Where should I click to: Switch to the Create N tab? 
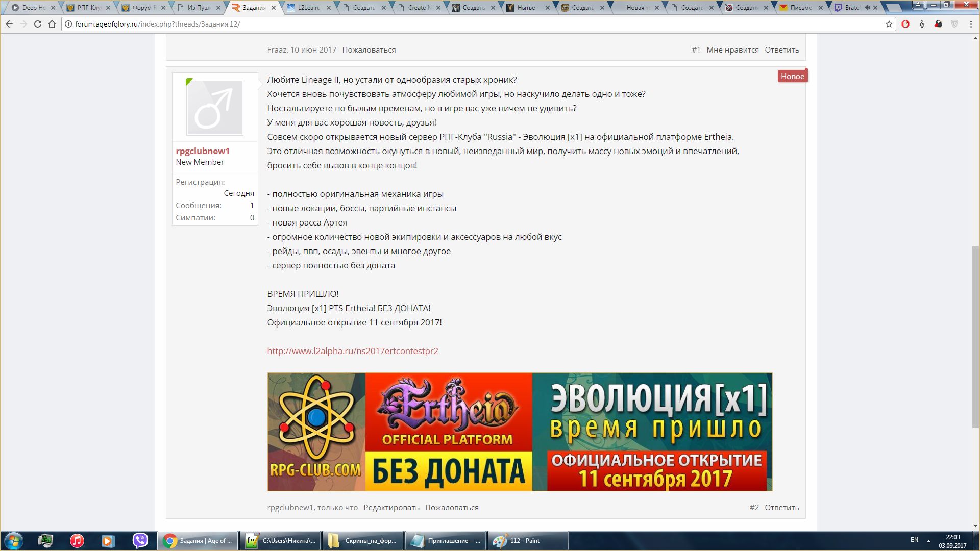(x=418, y=8)
